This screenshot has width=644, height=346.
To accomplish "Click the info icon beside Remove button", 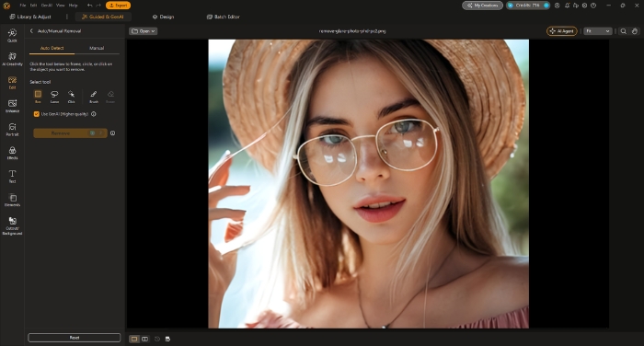I will pos(112,133).
